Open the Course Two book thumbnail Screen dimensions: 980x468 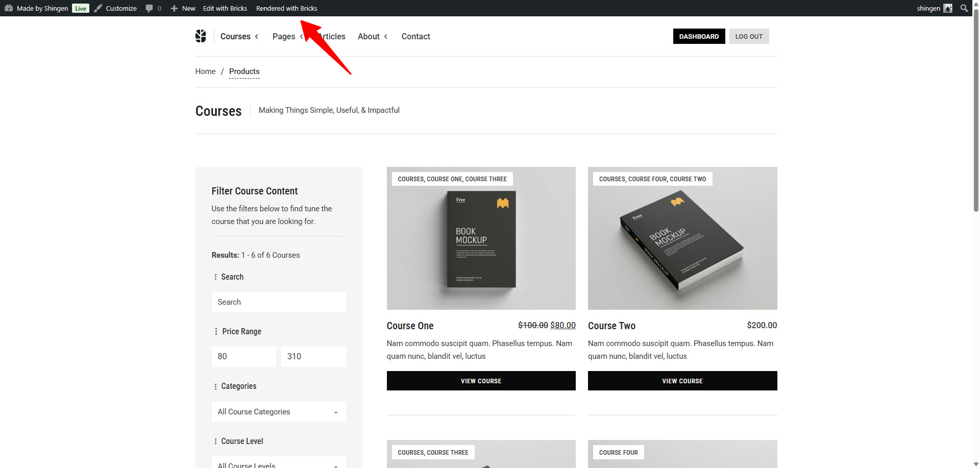(x=682, y=238)
